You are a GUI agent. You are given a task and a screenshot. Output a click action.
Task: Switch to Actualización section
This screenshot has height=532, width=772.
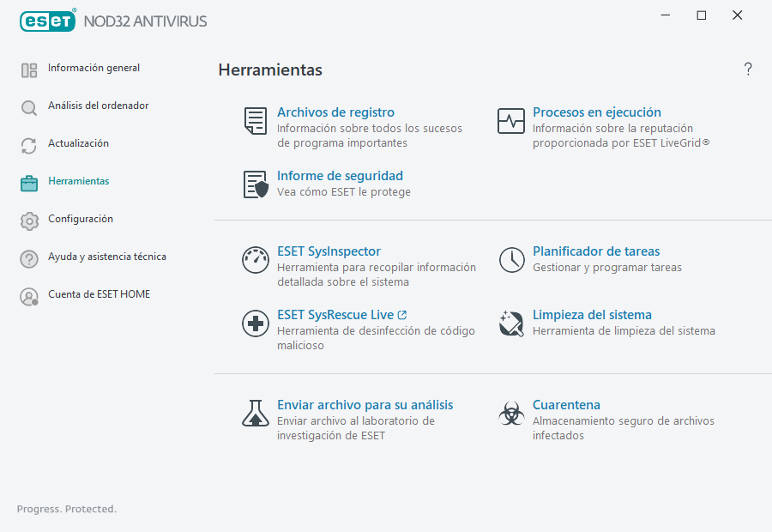tap(29, 144)
